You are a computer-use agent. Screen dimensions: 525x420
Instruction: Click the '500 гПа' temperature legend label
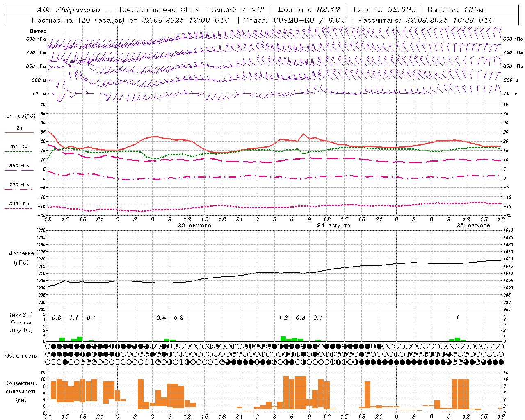tap(19, 204)
